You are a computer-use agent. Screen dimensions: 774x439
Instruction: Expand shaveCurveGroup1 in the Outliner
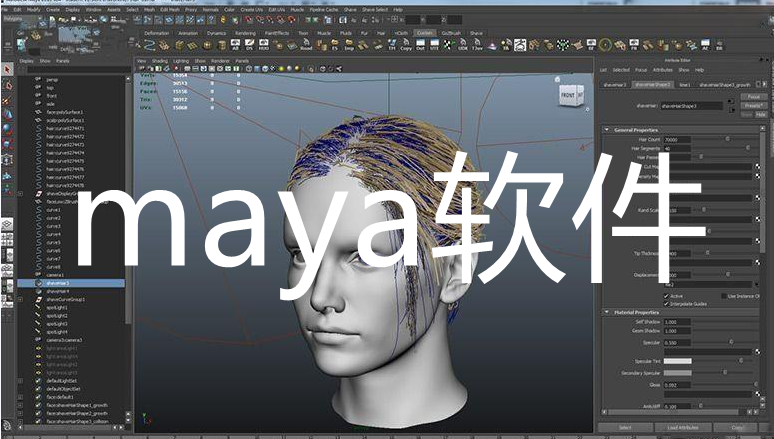(x=21, y=299)
